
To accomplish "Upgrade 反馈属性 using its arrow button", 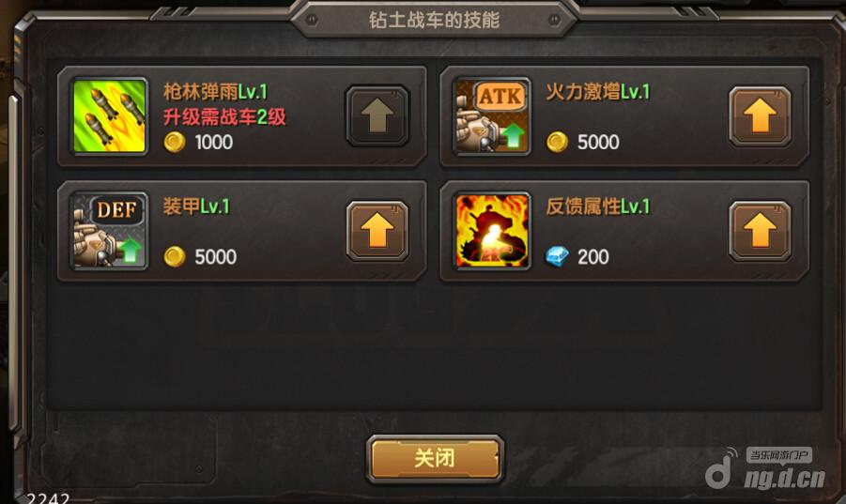I will [760, 231].
